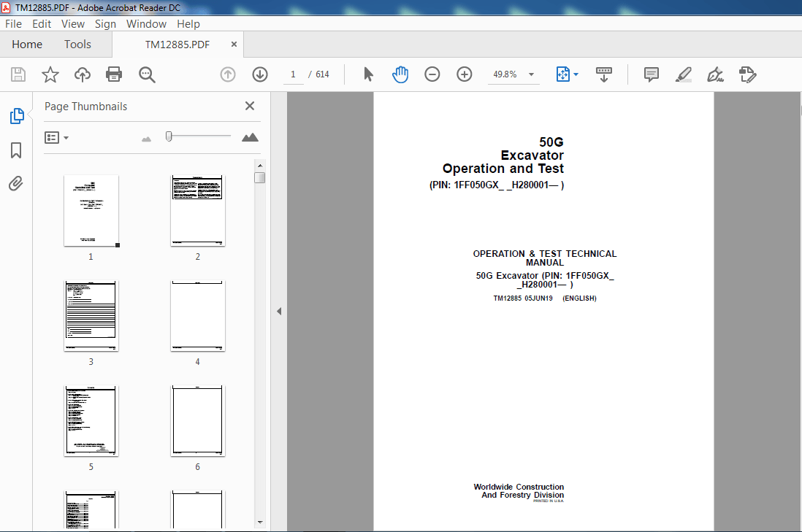Open the zoom percentage dropdown
Screen dimensions: 802x532
[x=531, y=74]
